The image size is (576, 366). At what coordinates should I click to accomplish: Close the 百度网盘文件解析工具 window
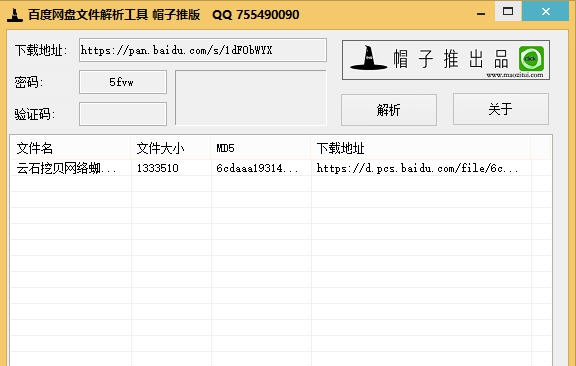[x=546, y=11]
